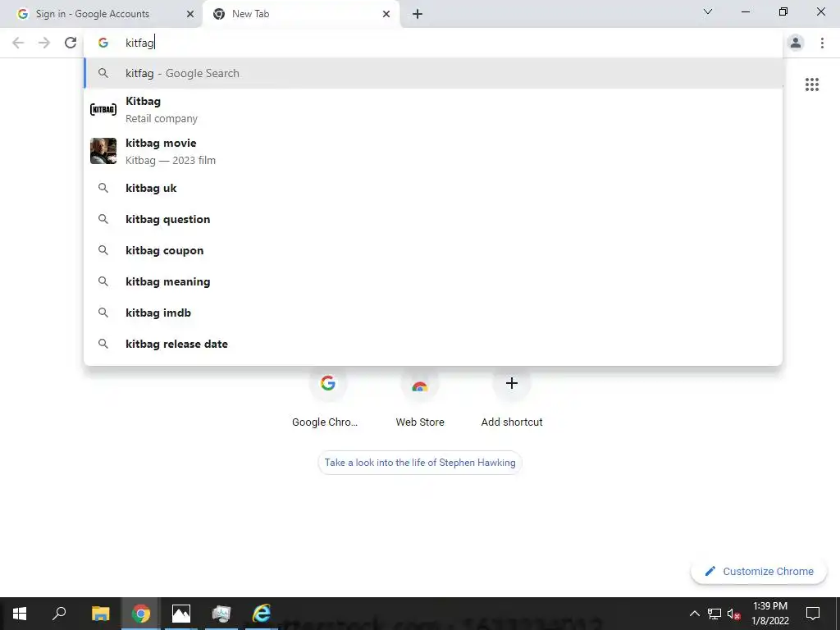
Task: Open Windows taskbar search
Action: tap(59, 614)
